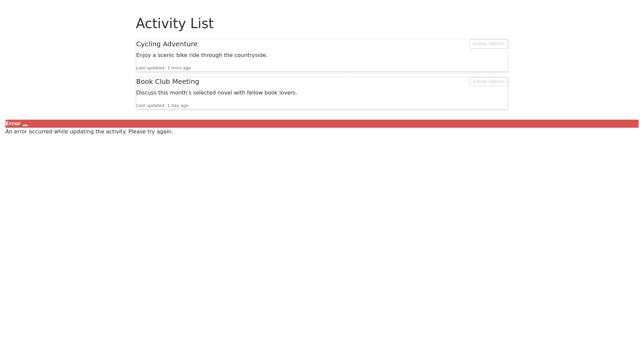Click the word "Meeting" in the second activity title
This screenshot has height=362, width=644.
point(185,82)
